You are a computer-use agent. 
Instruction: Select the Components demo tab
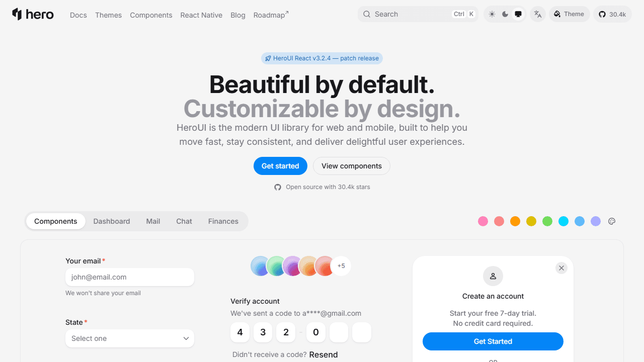coord(56,221)
